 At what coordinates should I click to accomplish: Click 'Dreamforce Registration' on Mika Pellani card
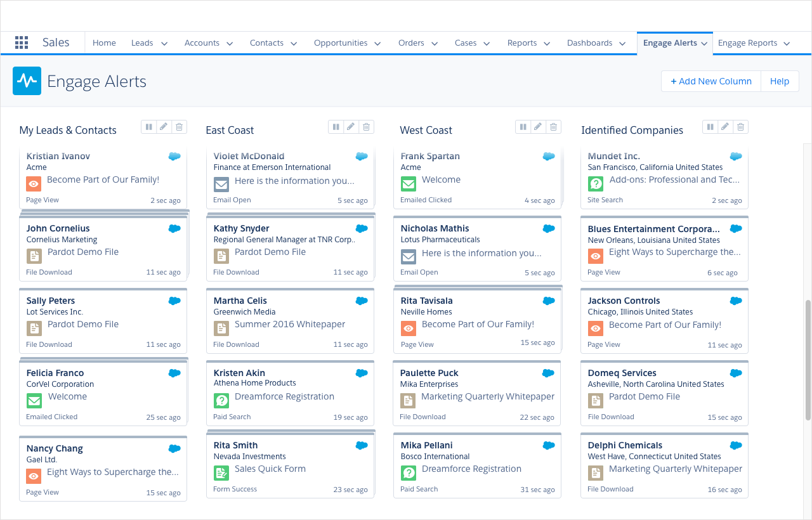tap(471, 469)
